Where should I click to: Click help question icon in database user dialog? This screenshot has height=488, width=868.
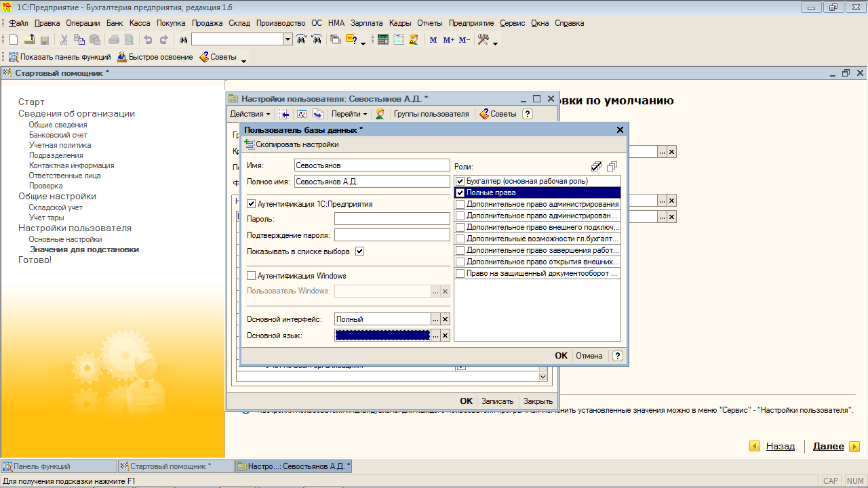click(617, 356)
